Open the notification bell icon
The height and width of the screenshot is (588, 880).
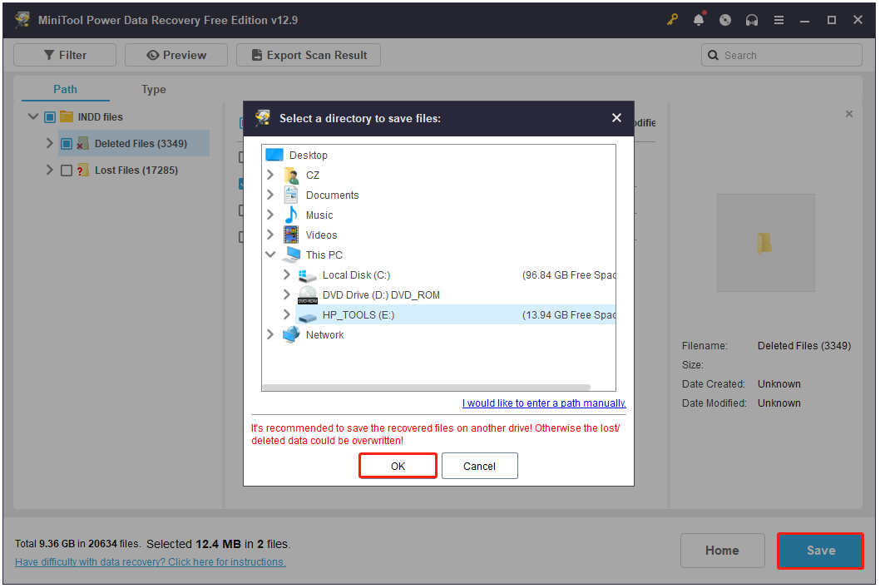click(x=699, y=20)
